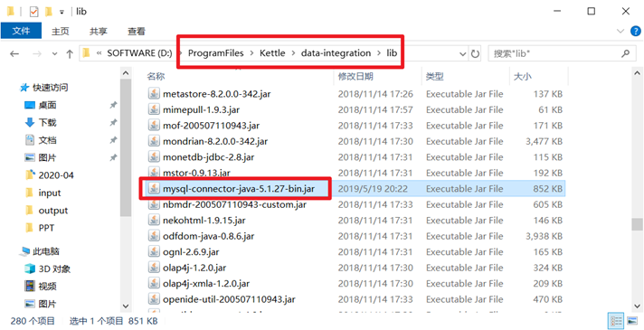
Task: Switch to the 查看 ribbon tab
Action: [x=136, y=32]
